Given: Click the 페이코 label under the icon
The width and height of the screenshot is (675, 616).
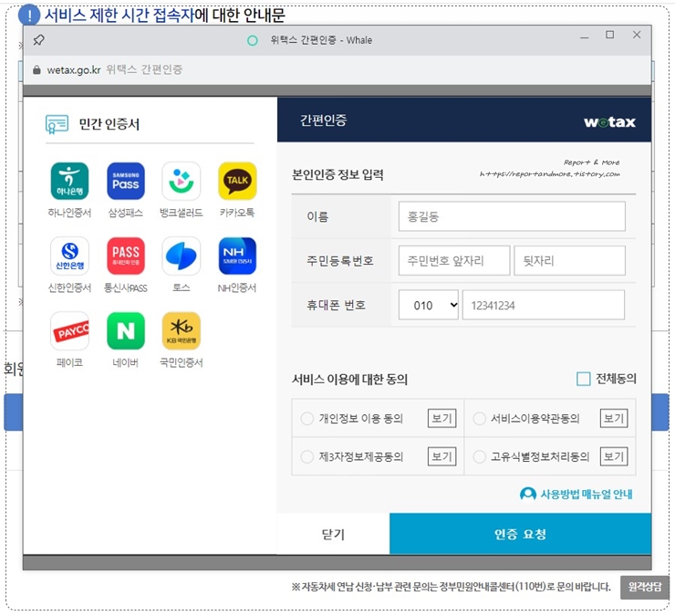Looking at the screenshot, I should tap(69, 362).
